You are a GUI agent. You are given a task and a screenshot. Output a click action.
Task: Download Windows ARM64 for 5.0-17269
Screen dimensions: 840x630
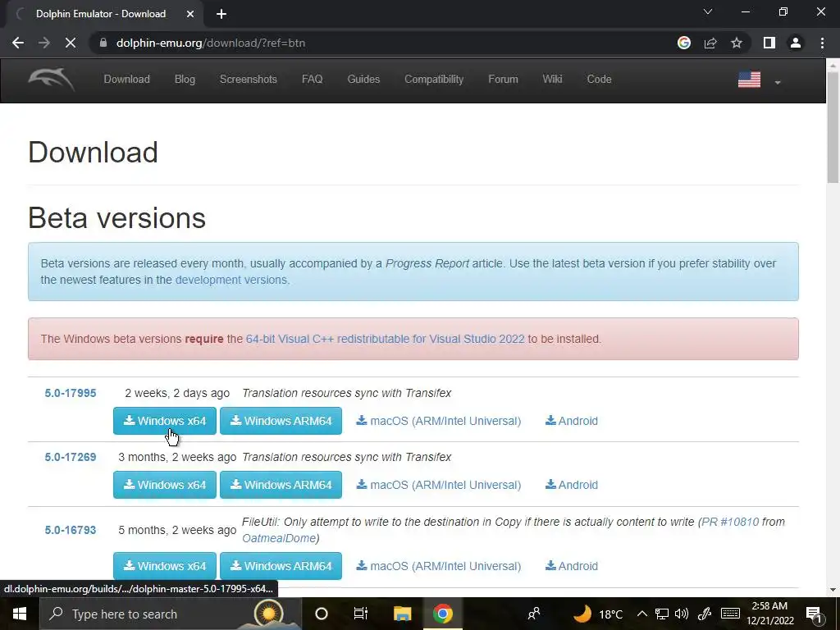[x=281, y=485]
